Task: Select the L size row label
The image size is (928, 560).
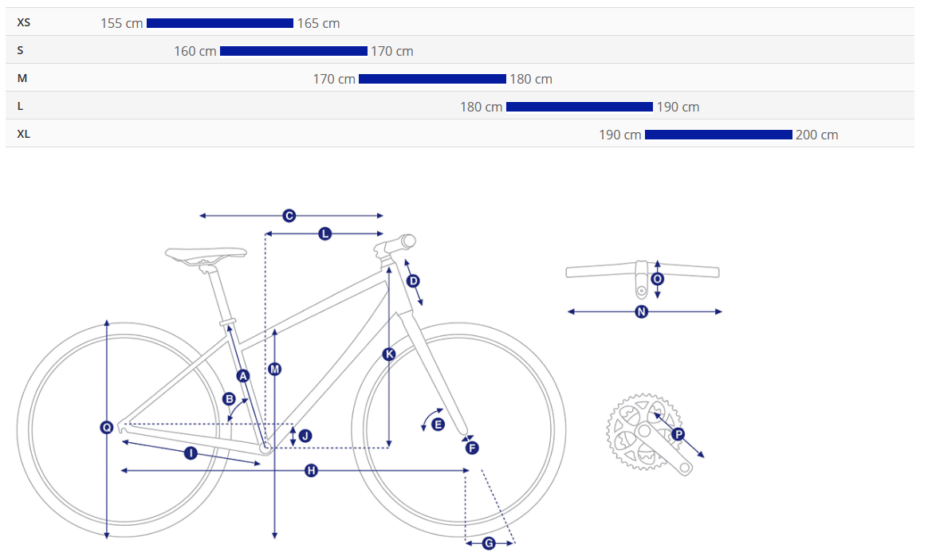Action: click(20, 107)
